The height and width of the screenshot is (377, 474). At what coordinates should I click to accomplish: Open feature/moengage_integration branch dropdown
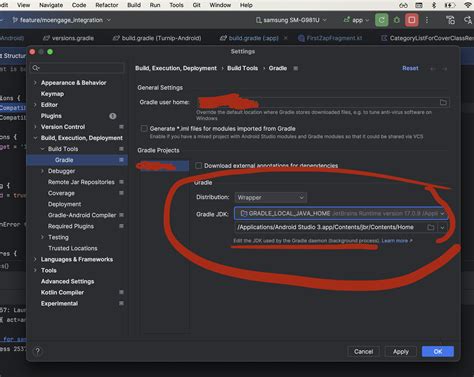(x=61, y=20)
